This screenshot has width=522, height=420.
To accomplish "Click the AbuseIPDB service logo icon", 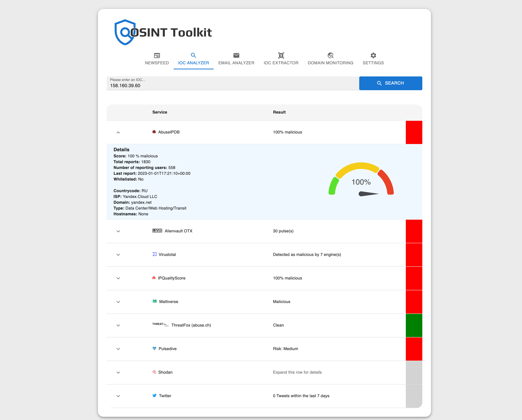I will pos(154,132).
